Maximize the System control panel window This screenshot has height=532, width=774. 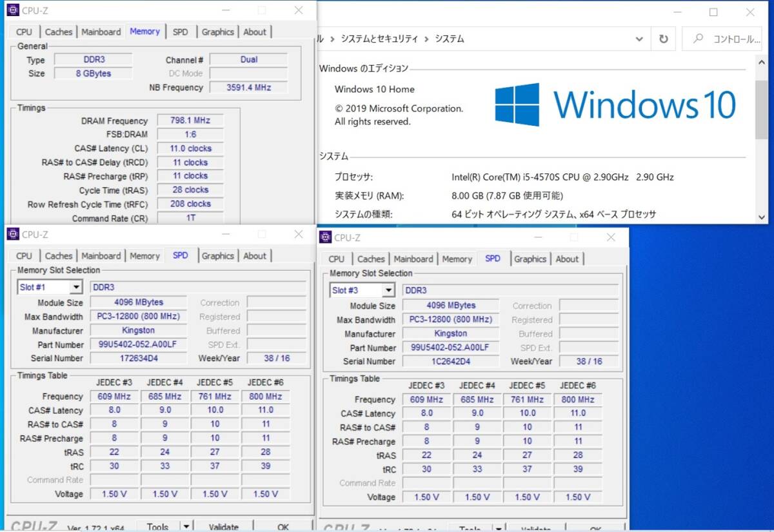click(x=713, y=12)
